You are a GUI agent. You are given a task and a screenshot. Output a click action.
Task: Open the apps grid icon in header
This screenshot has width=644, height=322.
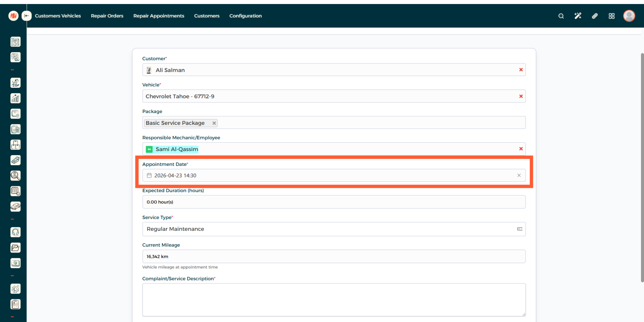(611, 16)
